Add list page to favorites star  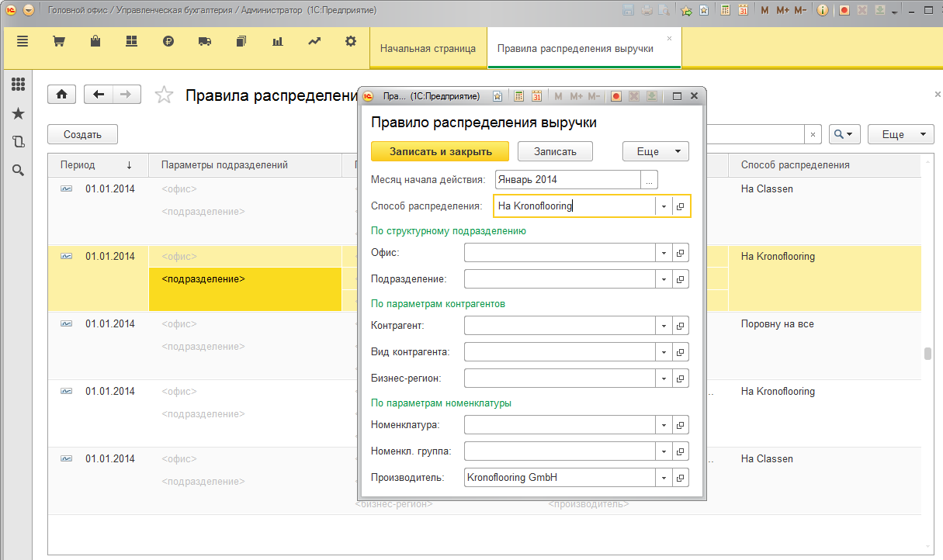[x=164, y=95]
